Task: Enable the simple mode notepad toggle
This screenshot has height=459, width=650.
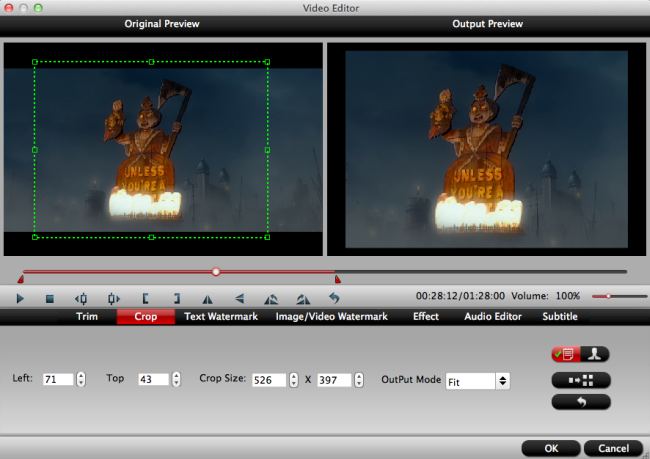Action: (x=566, y=354)
